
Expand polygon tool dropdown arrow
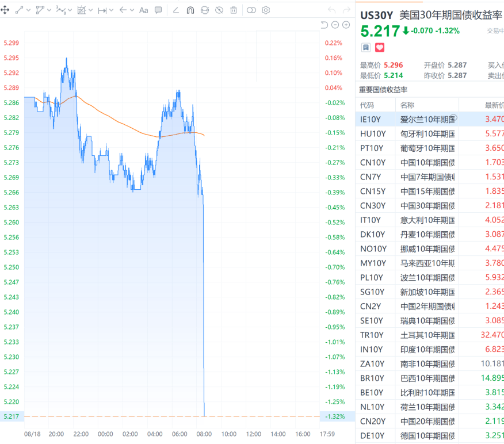click(49, 10)
